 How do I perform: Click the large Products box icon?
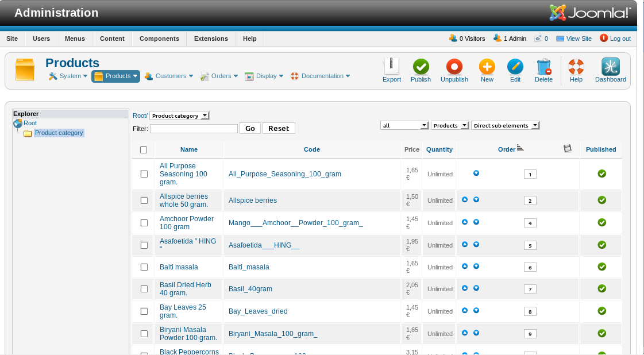(25, 70)
